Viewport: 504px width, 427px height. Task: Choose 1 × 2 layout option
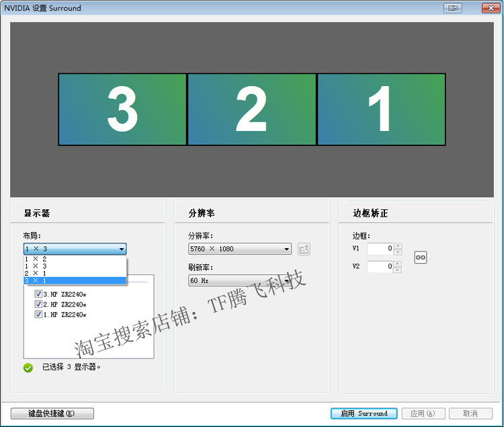point(75,259)
